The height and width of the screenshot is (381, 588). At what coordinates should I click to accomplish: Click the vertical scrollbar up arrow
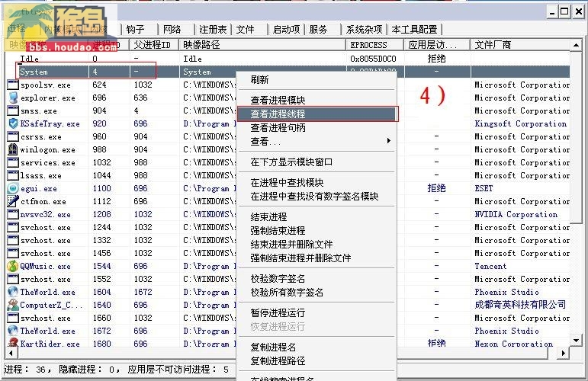(x=576, y=45)
